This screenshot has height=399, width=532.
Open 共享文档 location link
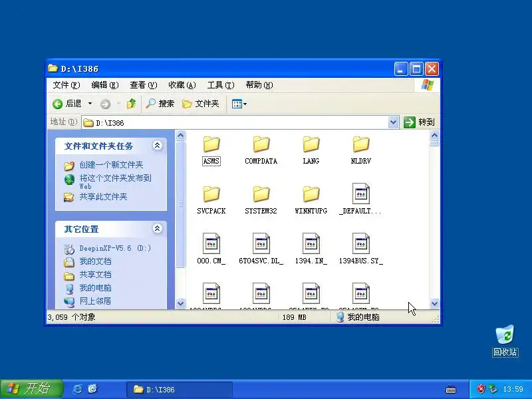click(95, 275)
